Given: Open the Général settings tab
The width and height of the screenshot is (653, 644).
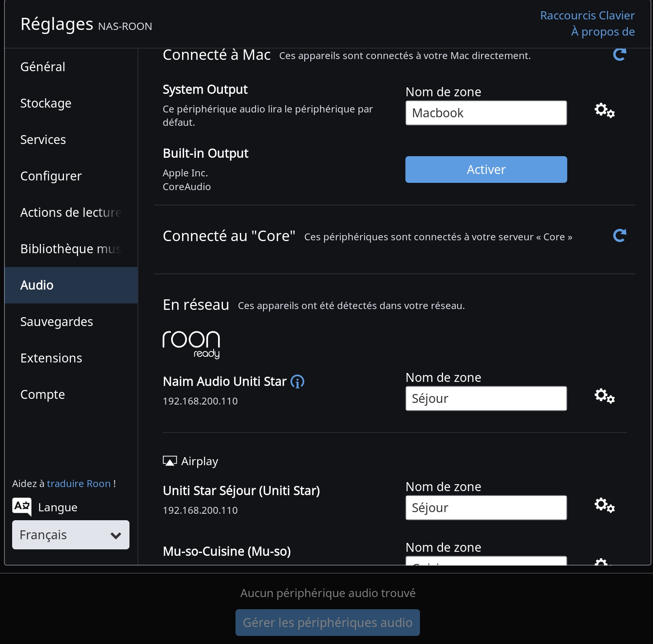Looking at the screenshot, I should pos(71,67).
